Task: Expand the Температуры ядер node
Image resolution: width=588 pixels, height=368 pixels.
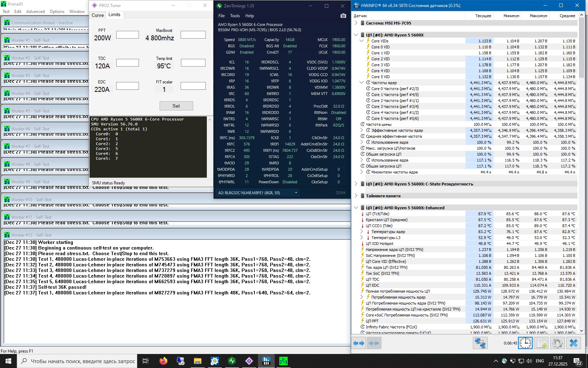Action: pyautogui.click(x=362, y=232)
